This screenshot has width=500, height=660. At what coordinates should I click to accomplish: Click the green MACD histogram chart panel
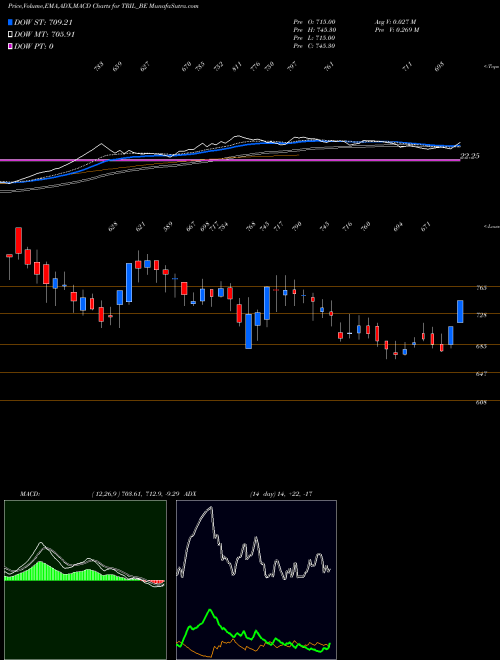pos(85,580)
